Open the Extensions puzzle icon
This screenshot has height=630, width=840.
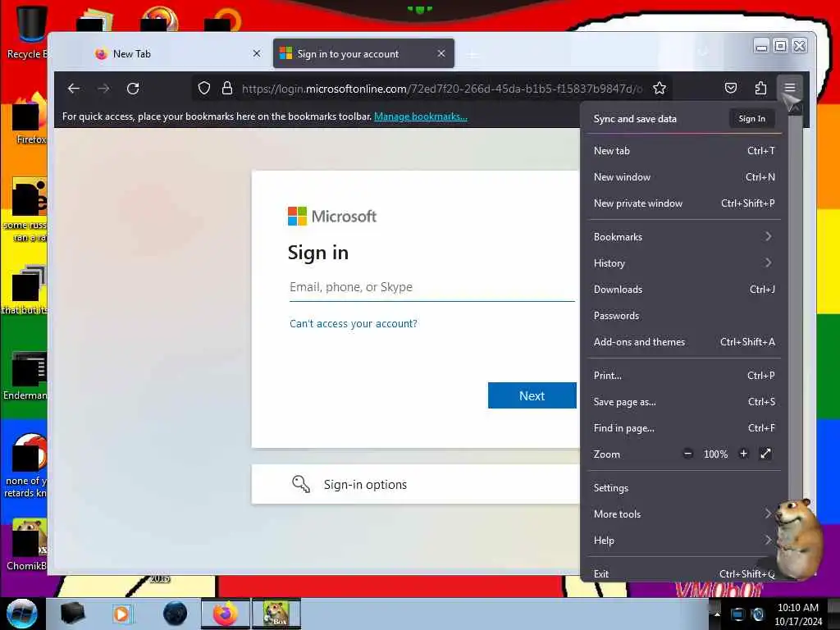[760, 89]
